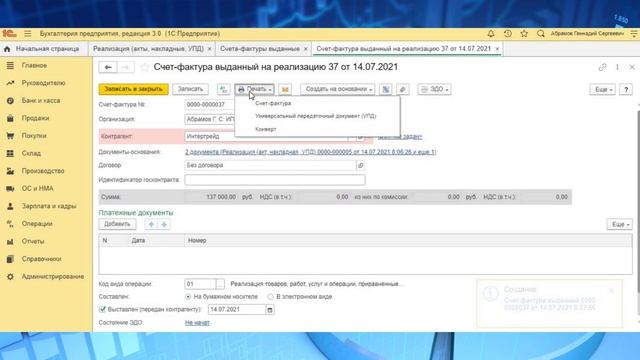Viewport: 640px width, 360px height.
Task: Select На бумажном носителе radio
Action: point(188,297)
